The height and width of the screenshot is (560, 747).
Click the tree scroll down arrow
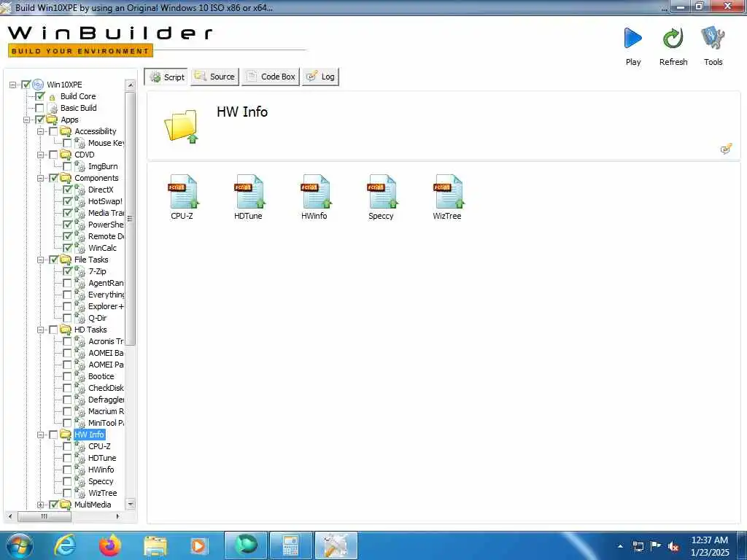click(131, 504)
